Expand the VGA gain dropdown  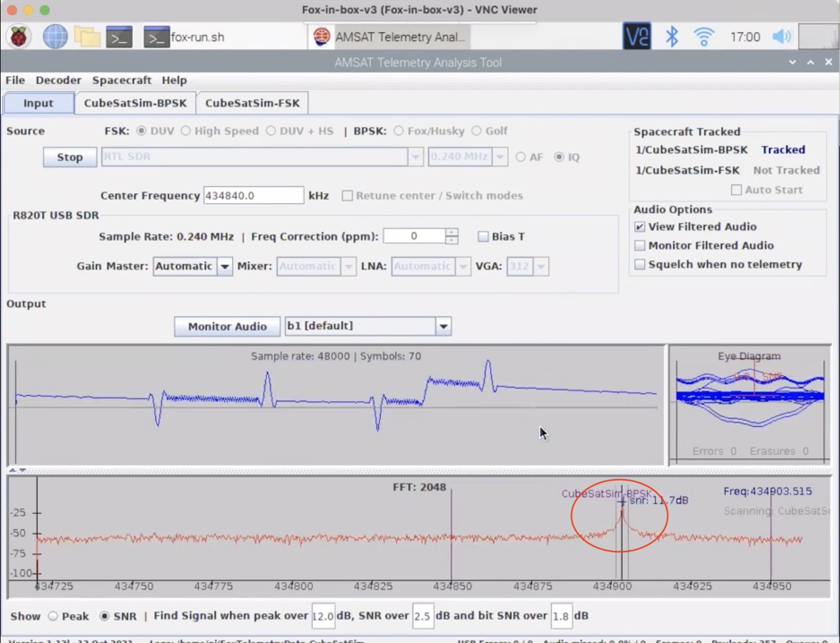point(541,266)
